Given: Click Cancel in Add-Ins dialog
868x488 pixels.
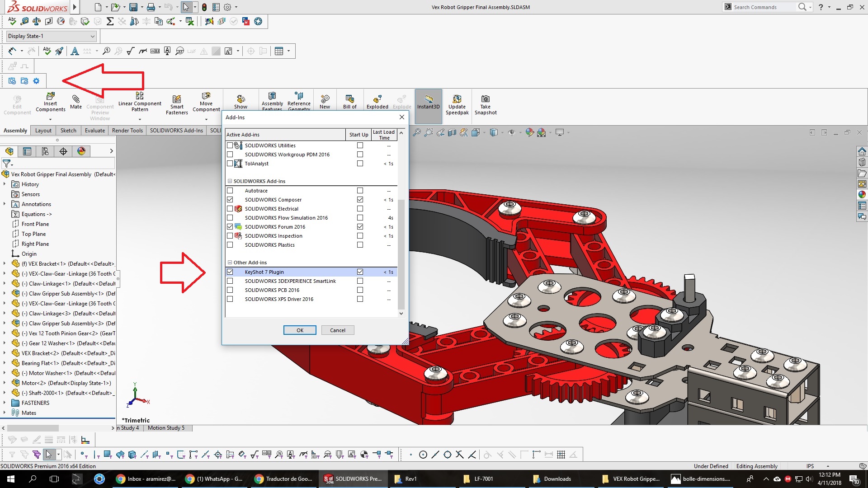Looking at the screenshot, I should [x=338, y=330].
